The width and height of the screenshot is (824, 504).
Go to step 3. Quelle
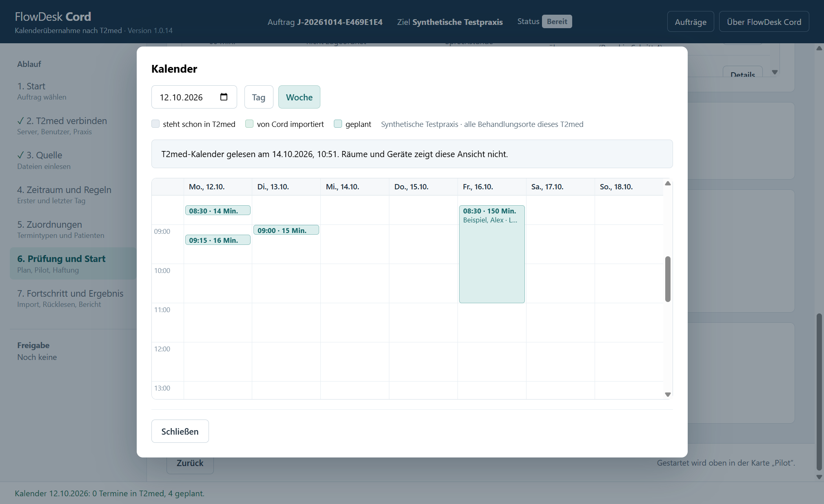pyautogui.click(x=73, y=160)
